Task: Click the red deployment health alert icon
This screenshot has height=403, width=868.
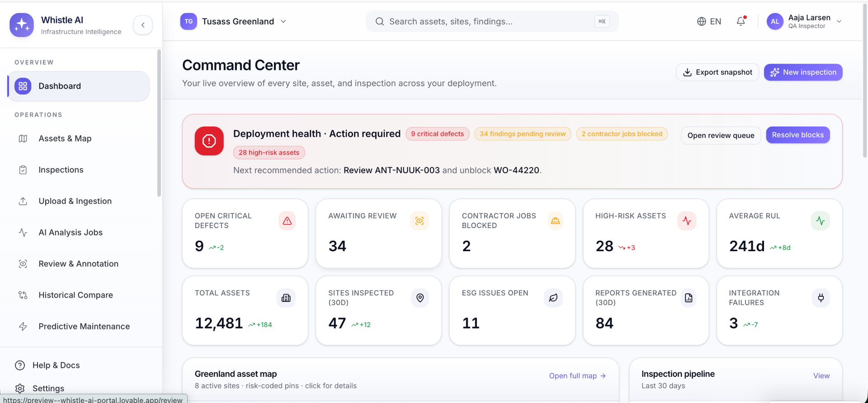Action: [x=209, y=141]
